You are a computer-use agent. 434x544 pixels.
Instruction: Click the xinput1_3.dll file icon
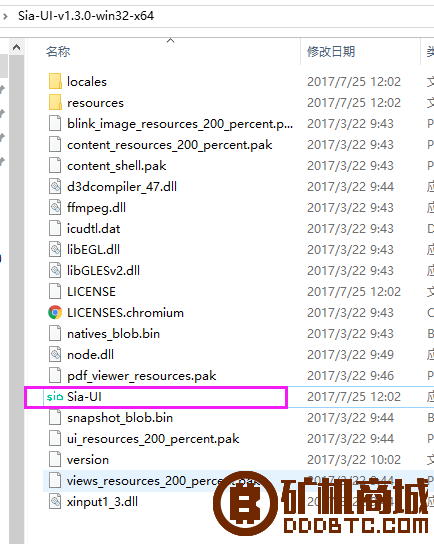pyautogui.click(x=55, y=502)
